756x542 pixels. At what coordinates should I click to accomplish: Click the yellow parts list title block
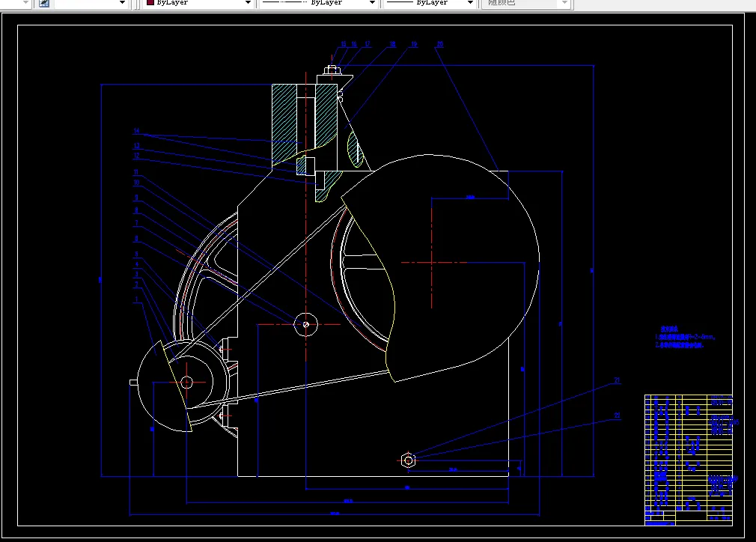click(689, 460)
